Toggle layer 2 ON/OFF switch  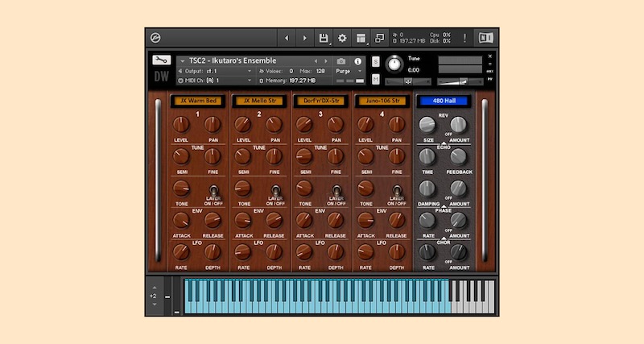pyautogui.click(x=275, y=191)
